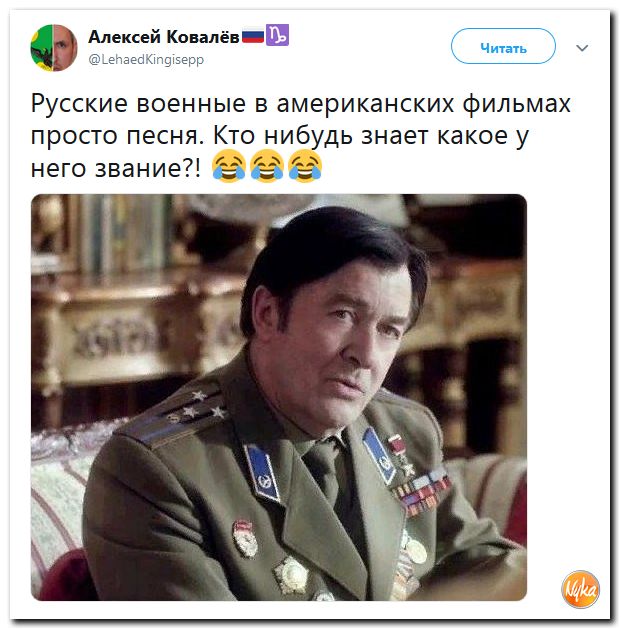Open Алексей Ковалёв's profile avatar

54,48
